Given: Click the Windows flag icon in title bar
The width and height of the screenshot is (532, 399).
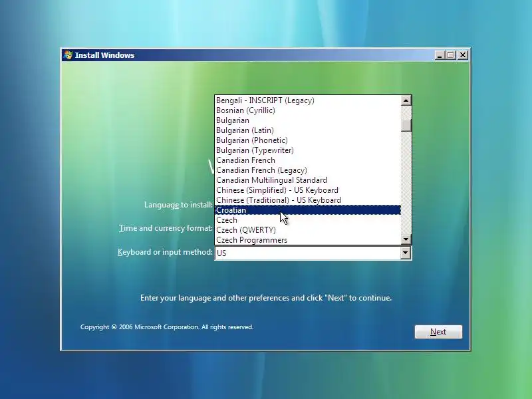Looking at the screenshot, I should pyautogui.click(x=68, y=55).
